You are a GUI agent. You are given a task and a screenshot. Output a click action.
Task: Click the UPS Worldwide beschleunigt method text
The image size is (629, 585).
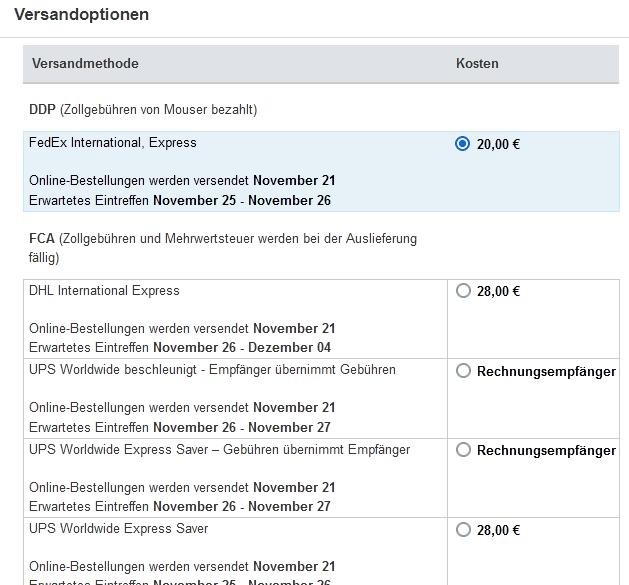[212, 370]
